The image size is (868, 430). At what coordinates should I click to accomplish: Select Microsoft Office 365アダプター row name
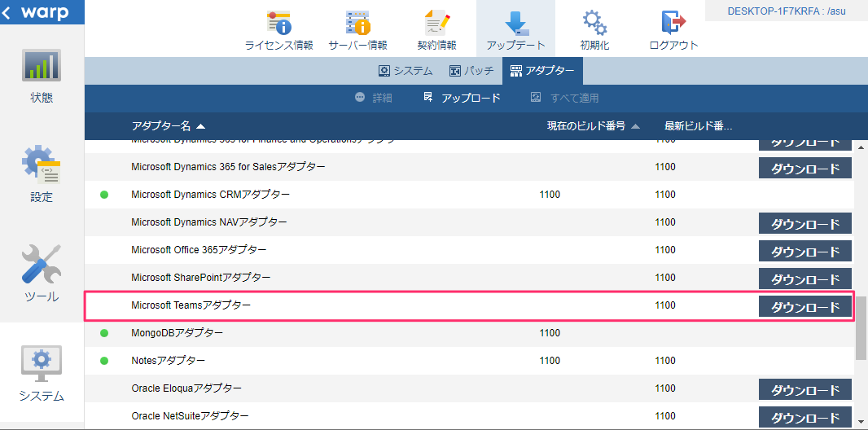199,249
